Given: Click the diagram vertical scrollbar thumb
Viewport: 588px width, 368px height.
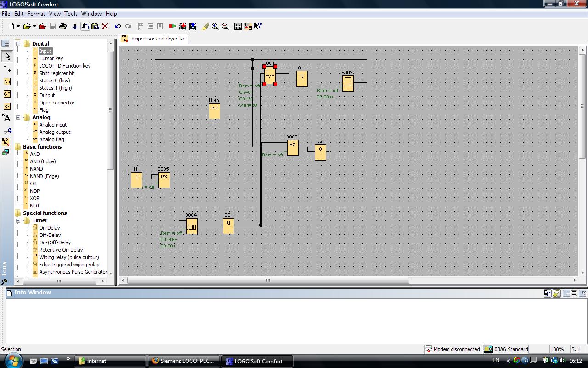Looking at the screenshot, I should point(582,106).
